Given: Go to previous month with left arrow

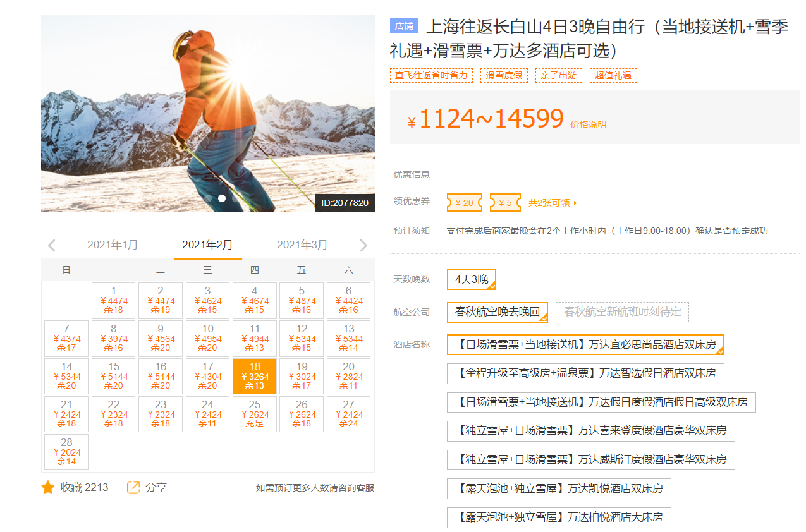Looking at the screenshot, I should pyautogui.click(x=52, y=245).
